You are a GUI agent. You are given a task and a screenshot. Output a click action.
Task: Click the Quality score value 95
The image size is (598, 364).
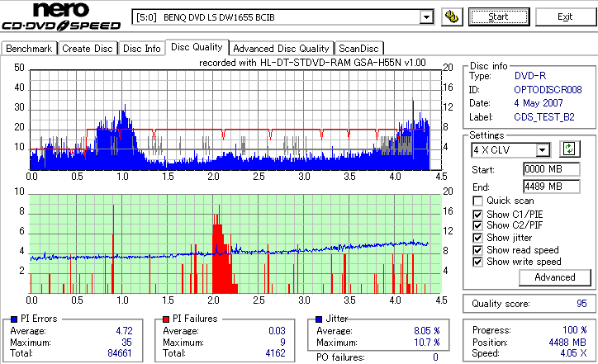(581, 304)
